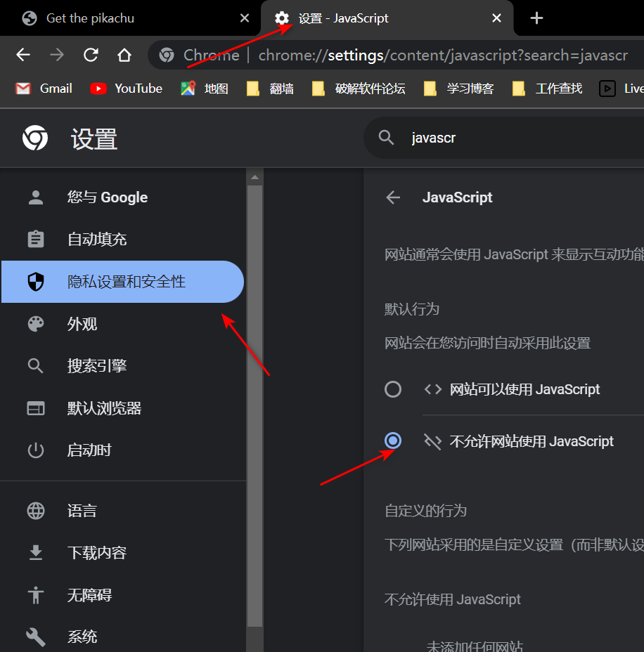Click the back navigation arrow
The image size is (644, 652).
22,54
